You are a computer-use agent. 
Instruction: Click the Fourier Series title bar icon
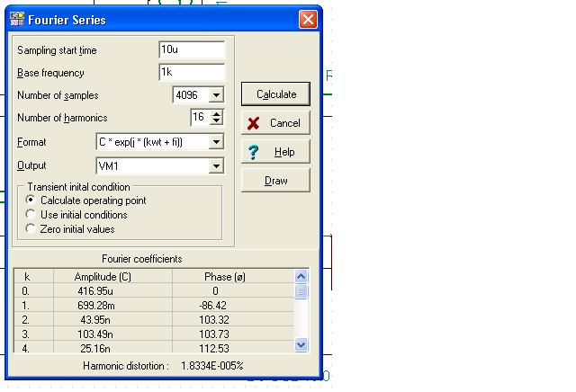[x=17, y=19]
